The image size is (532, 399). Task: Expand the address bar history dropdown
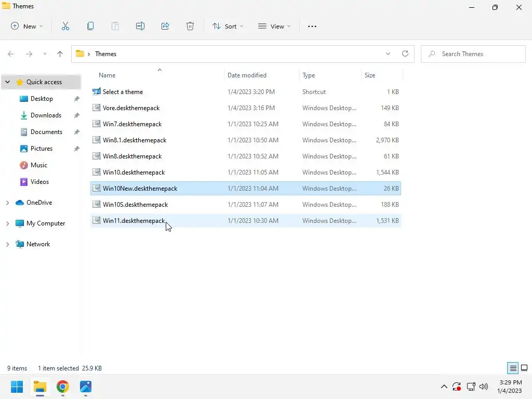[388, 54]
